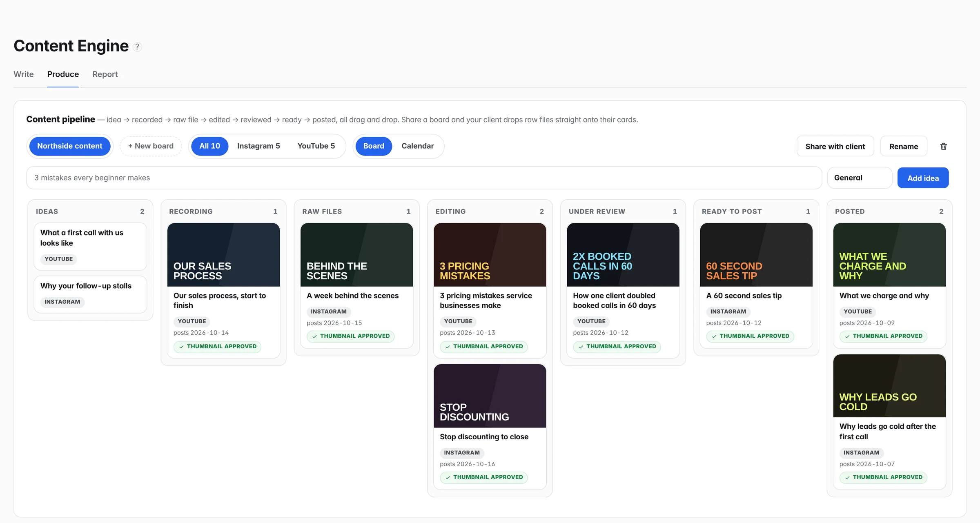This screenshot has width=980, height=523.
Task: Open 'What a first call with us looks like' card
Action: (x=90, y=246)
